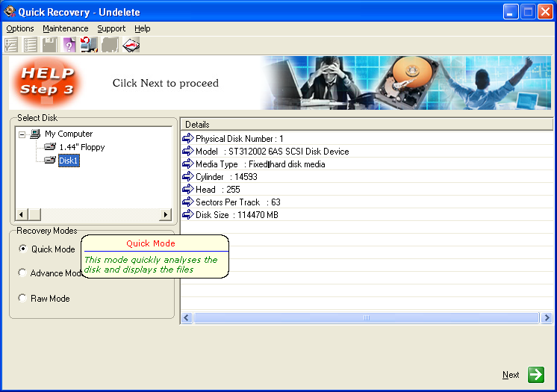Select the 1.44" Floppy tree item

[x=81, y=147]
